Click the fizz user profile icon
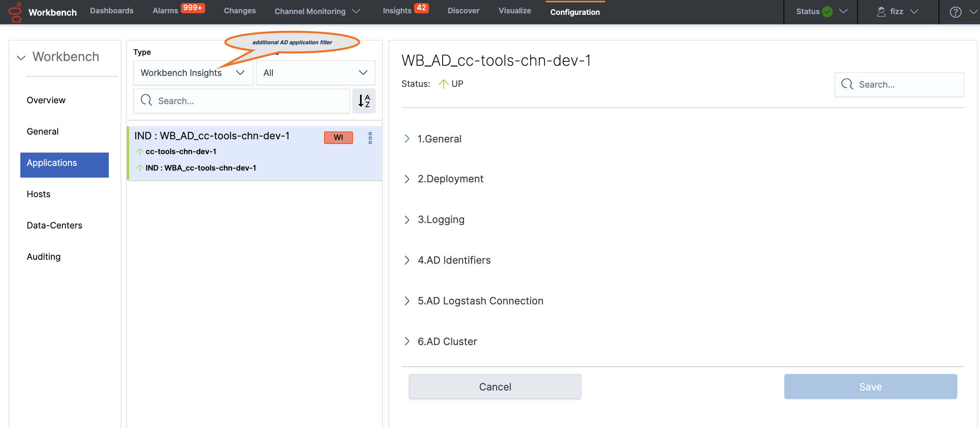980x428 pixels. click(x=881, y=12)
